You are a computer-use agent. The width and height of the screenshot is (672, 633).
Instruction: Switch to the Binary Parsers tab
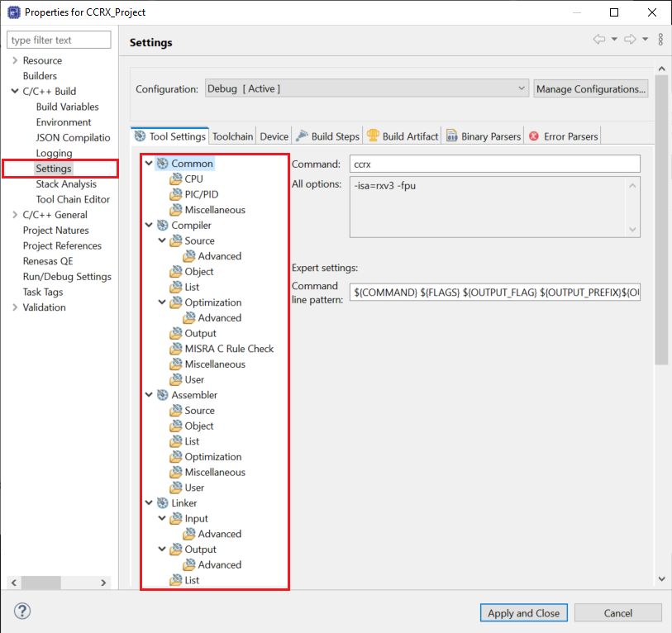[x=484, y=136]
